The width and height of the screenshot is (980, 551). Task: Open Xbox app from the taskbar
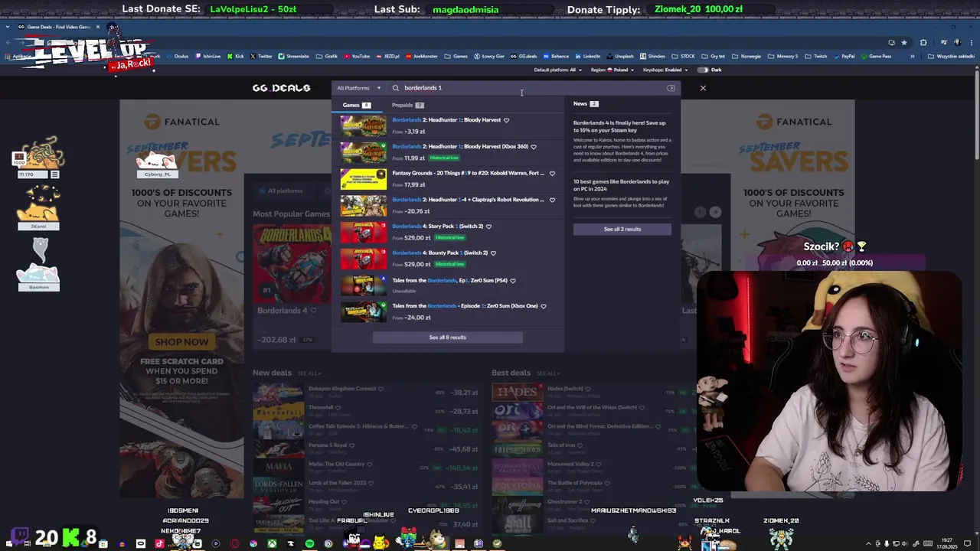(272, 543)
